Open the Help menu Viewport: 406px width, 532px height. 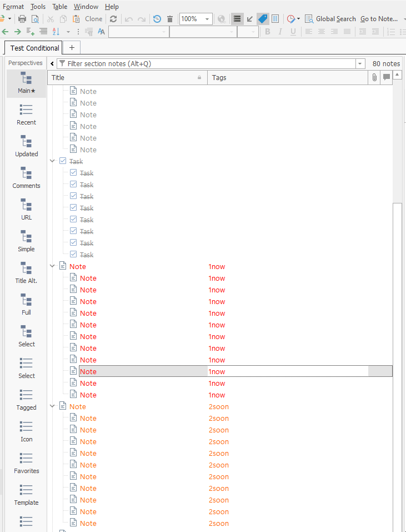112,7
